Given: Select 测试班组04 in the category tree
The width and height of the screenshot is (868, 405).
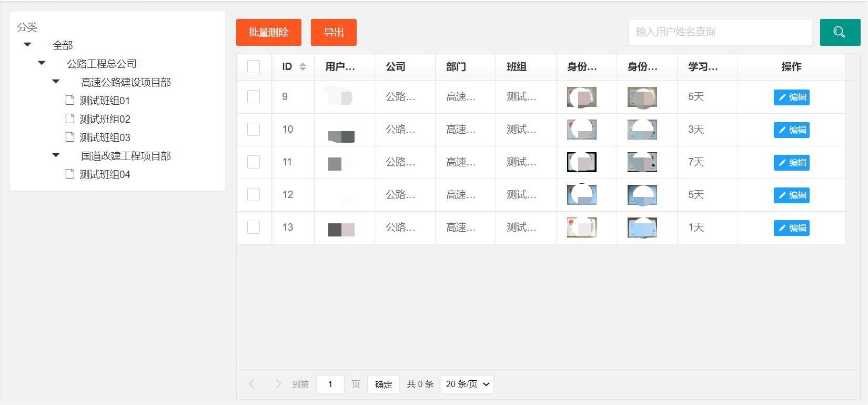Looking at the screenshot, I should point(105,174).
